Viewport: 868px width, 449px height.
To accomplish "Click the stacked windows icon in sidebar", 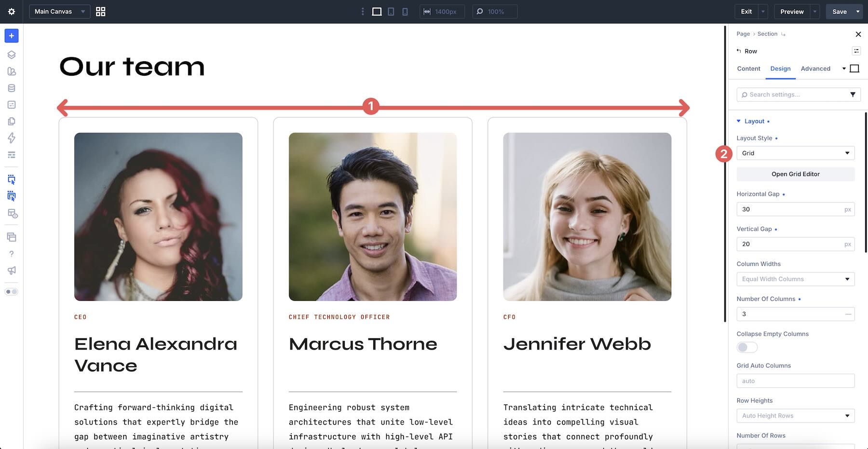I will [12, 237].
